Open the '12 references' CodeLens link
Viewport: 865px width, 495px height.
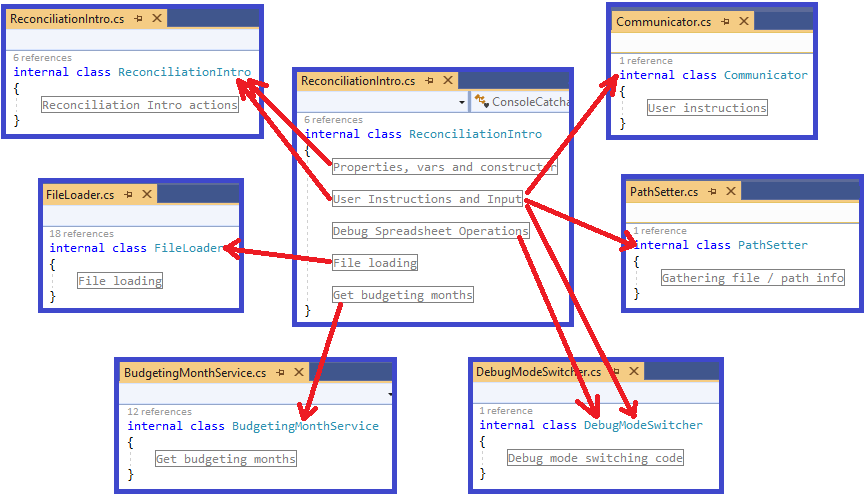159,412
